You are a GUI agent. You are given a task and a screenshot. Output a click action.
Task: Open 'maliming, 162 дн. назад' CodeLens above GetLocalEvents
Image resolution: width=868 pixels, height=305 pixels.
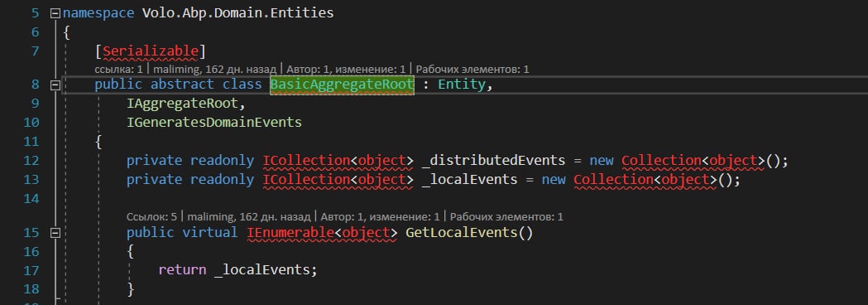(248, 217)
